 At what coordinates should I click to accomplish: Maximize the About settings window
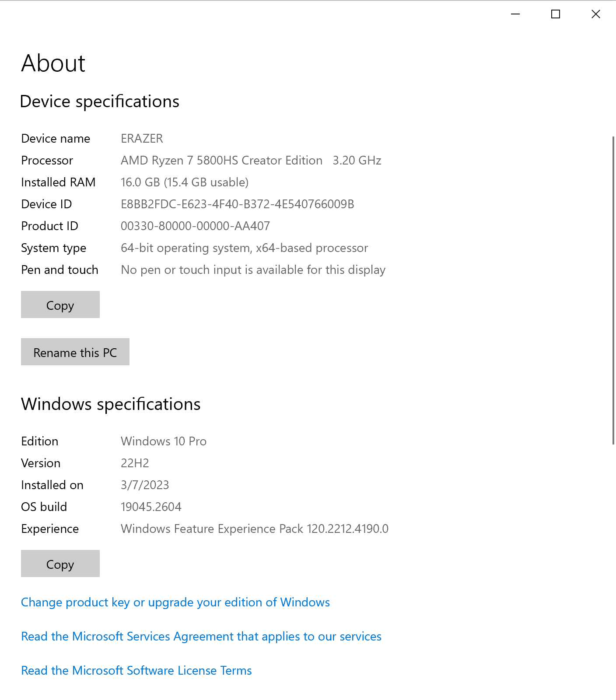point(555,14)
